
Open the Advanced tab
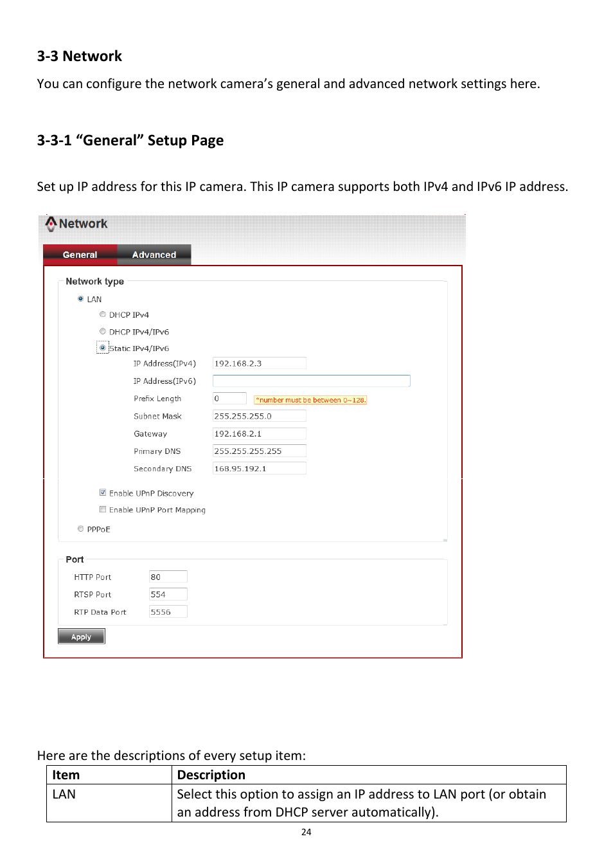point(154,255)
